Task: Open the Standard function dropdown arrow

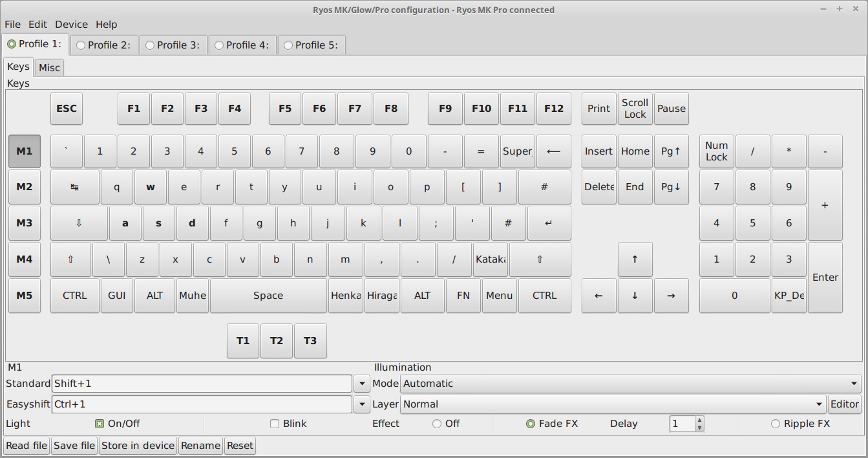Action: click(362, 384)
